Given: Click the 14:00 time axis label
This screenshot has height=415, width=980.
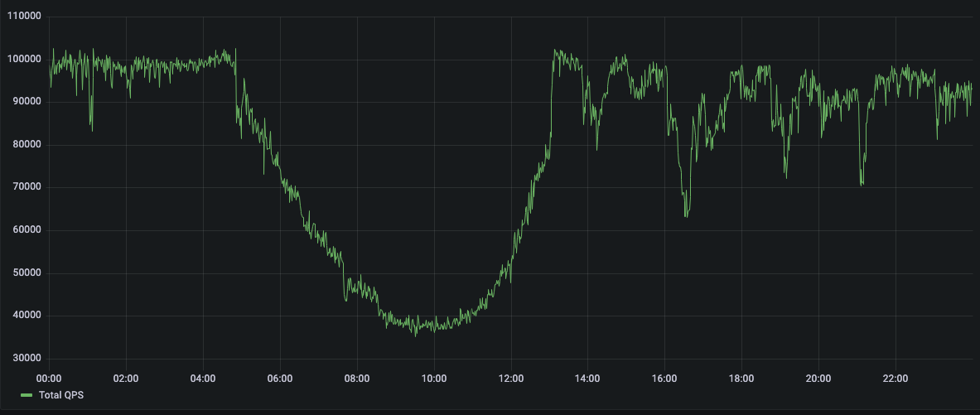Looking at the screenshot, I should 587,378.
